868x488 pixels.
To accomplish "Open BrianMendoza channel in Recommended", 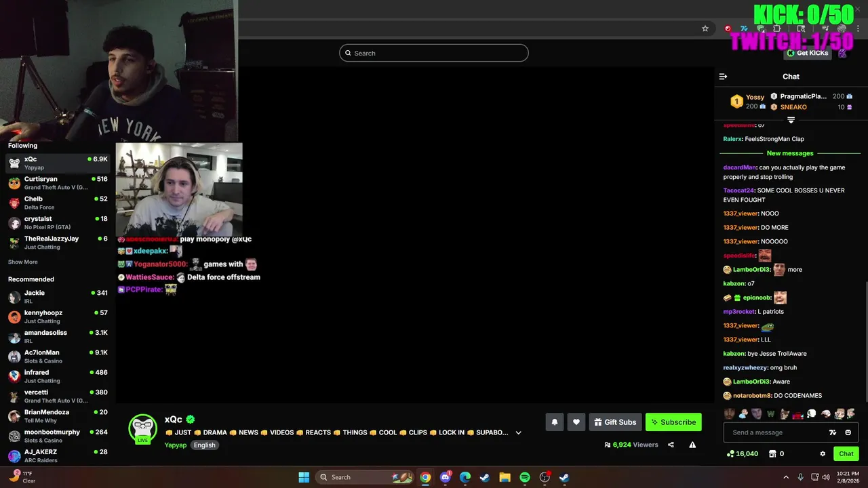I will pyautogui.click(x=58, y=416).
